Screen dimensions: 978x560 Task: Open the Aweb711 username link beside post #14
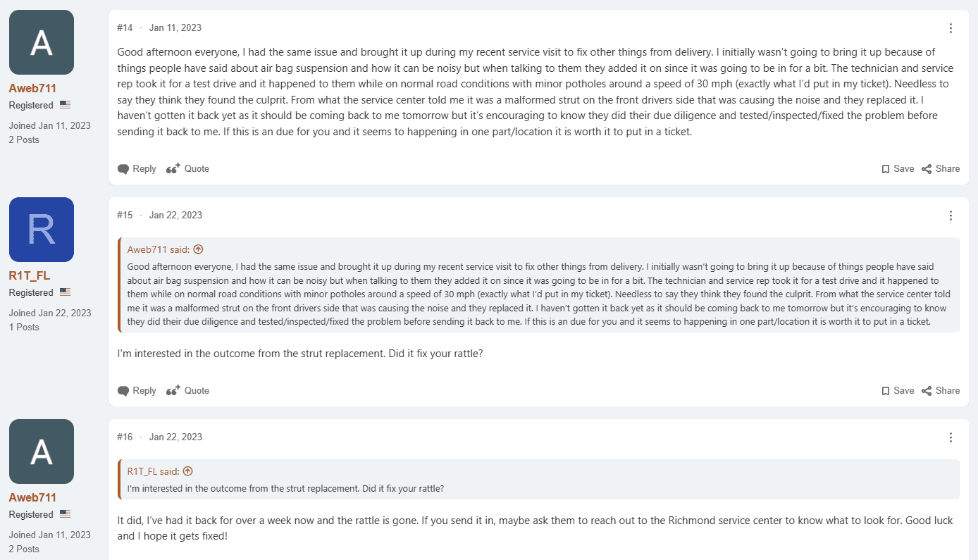pyautogui.click(x=32, y=88)
